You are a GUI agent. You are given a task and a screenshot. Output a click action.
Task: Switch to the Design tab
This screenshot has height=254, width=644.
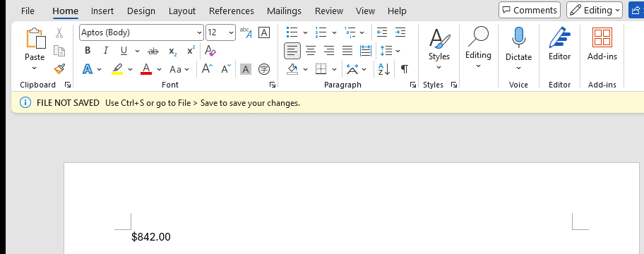[x=141, y=11]
